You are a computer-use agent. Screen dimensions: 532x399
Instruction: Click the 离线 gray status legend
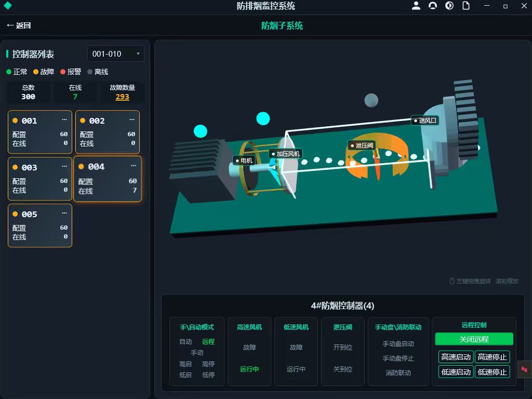(98, 72)
